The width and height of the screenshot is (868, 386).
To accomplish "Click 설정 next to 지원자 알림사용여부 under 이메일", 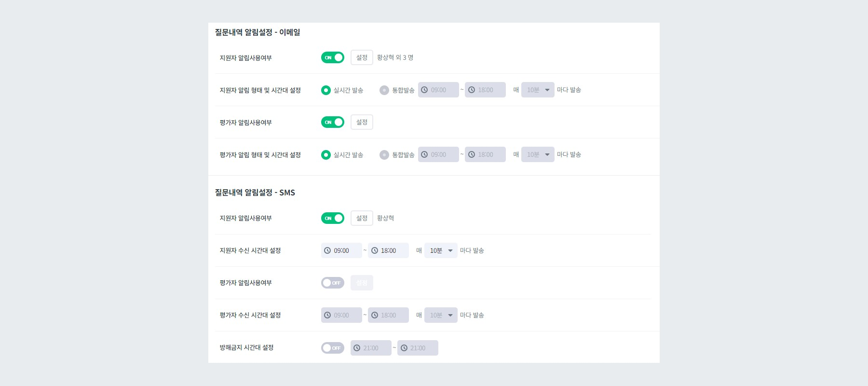I will tap(362, 57).
